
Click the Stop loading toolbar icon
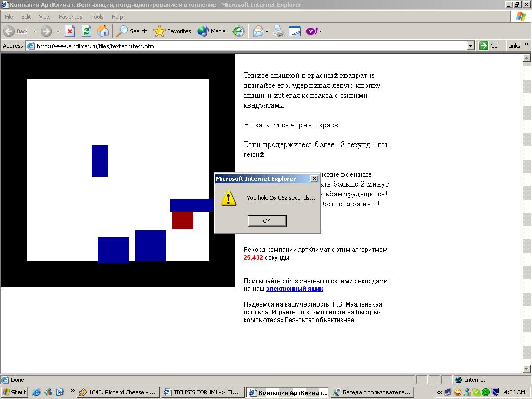pos(70,31)
